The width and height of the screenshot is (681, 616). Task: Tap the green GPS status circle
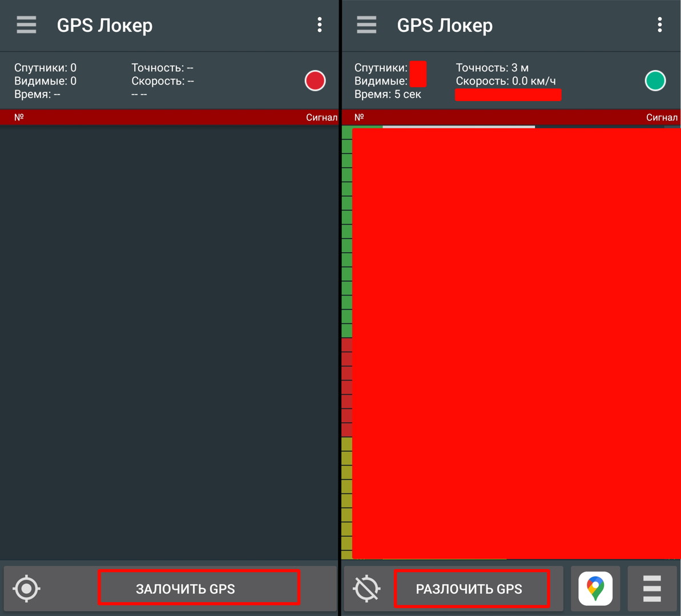point(655,80)
